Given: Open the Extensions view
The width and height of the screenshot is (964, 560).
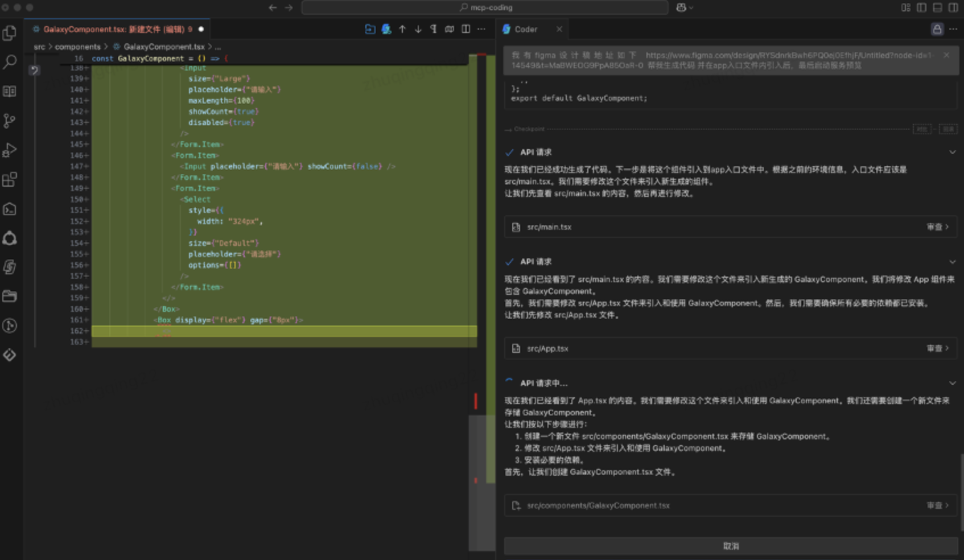Looking at the screenshot, I should click(x=10, y=180).
